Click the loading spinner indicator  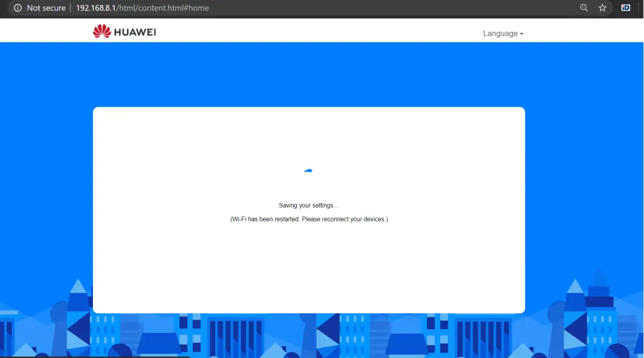pos(309,171)
